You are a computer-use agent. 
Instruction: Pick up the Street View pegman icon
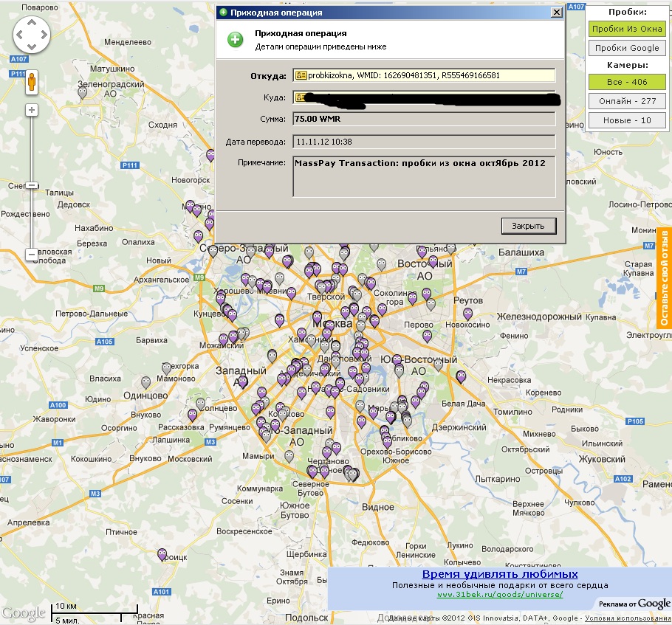[x=31, y=81]
